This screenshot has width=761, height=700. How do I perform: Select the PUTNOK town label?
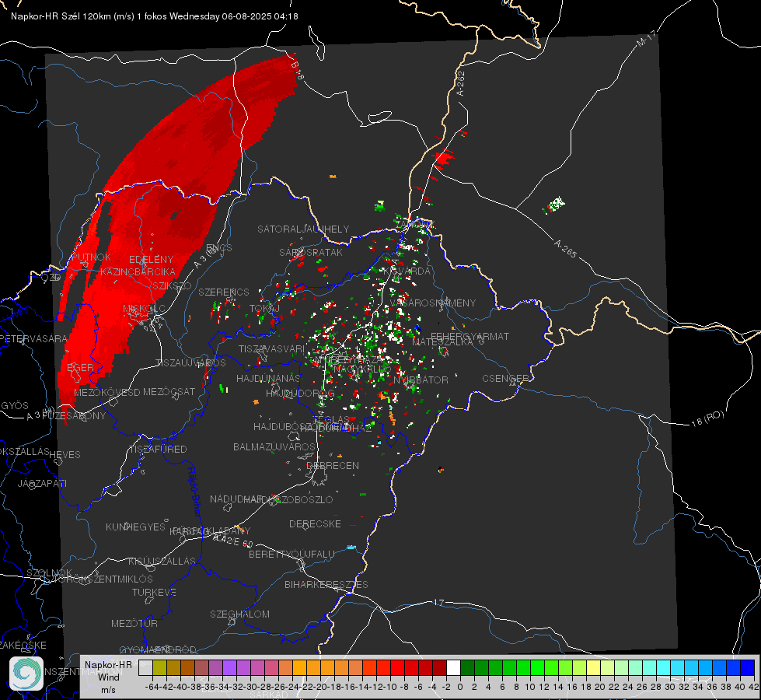pyautogui.click(x=91, y=257)
